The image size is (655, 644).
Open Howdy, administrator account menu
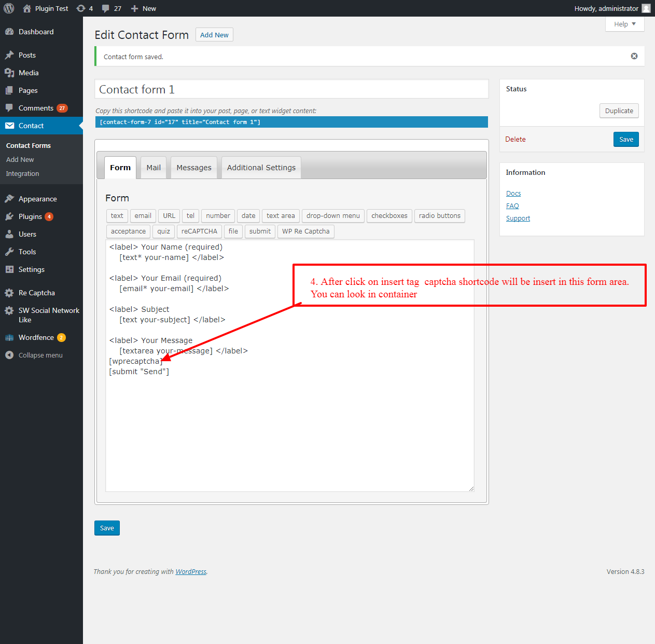point(612,8)
